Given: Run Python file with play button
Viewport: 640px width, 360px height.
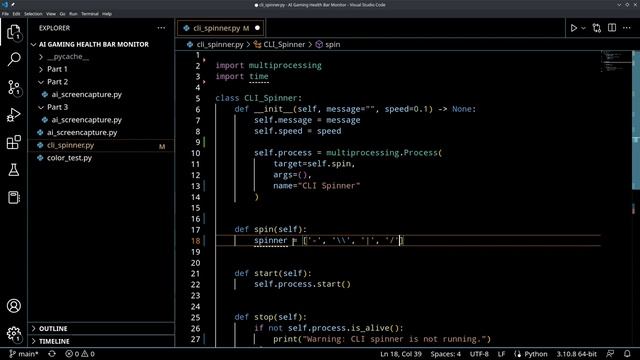Looking at the screenshot, I should click(x=573, y=28).
